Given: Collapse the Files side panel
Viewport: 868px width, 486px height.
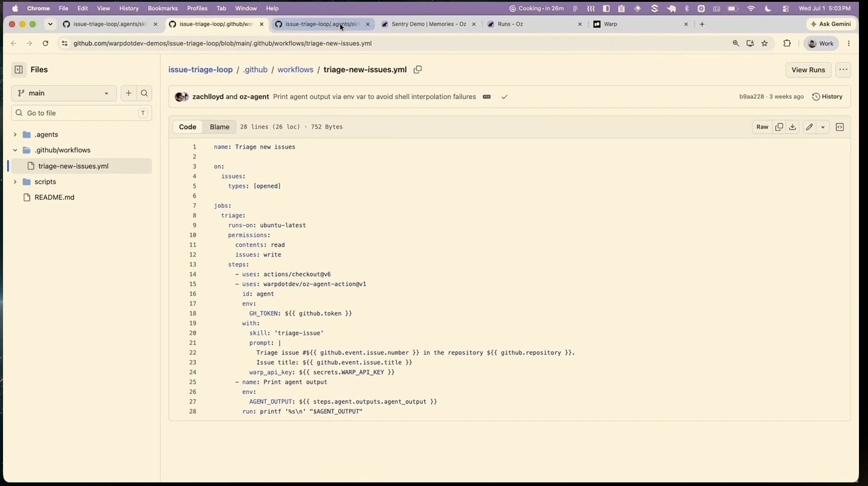Looking at the screenshot, I should pyautogui.click(x=19, y=70).
